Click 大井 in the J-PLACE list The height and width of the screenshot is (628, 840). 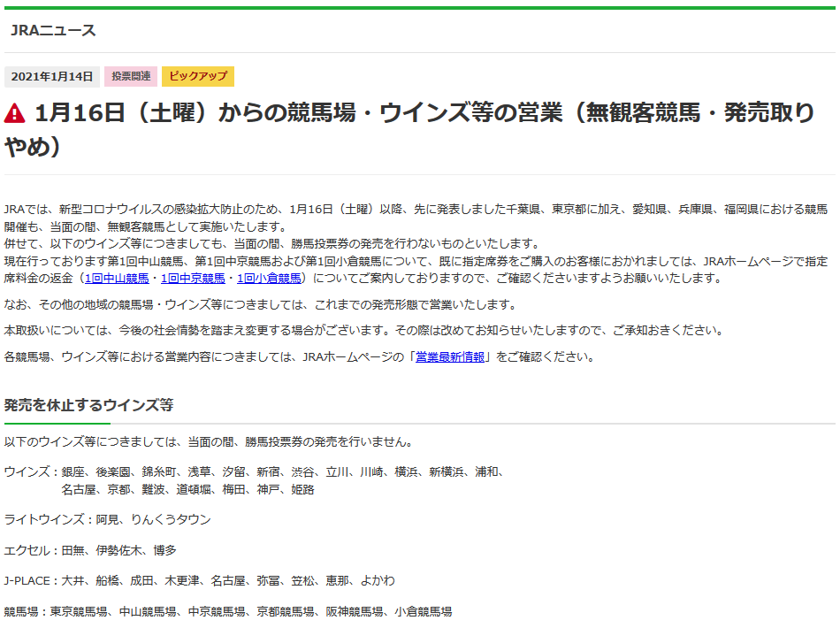tap(73, 581)
